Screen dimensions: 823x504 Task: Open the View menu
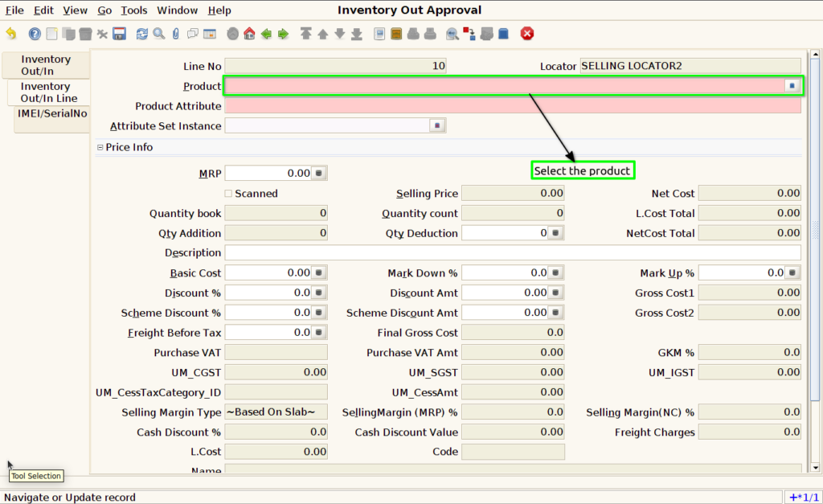(75, 10)
